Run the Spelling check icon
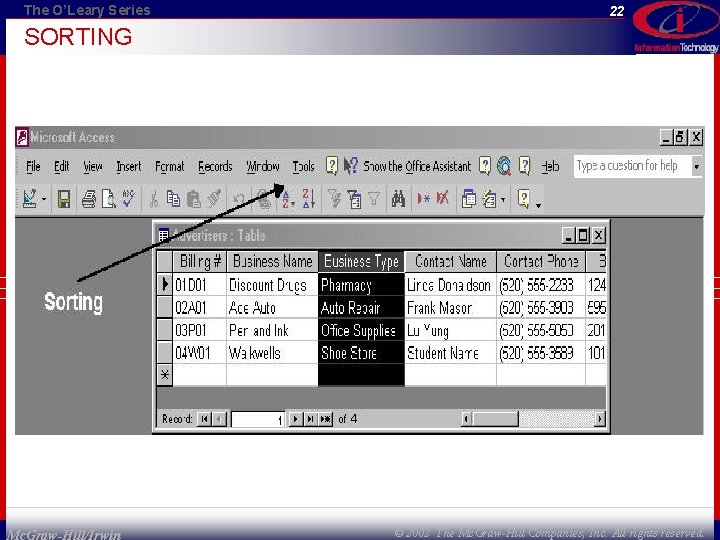 point(128,198)
